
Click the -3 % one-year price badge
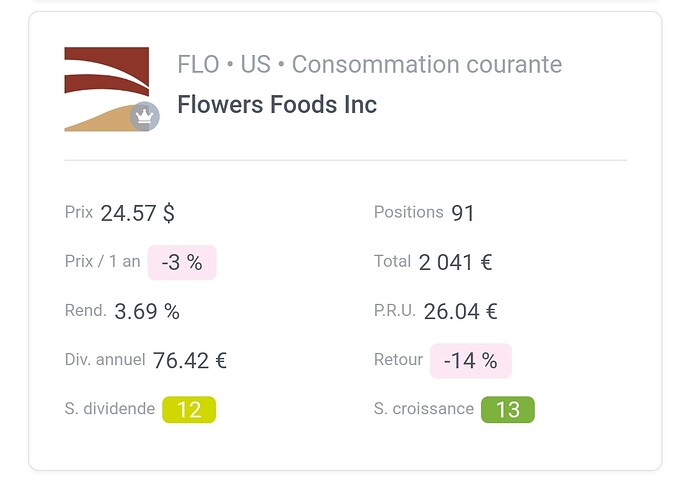(x=182, y=263)
